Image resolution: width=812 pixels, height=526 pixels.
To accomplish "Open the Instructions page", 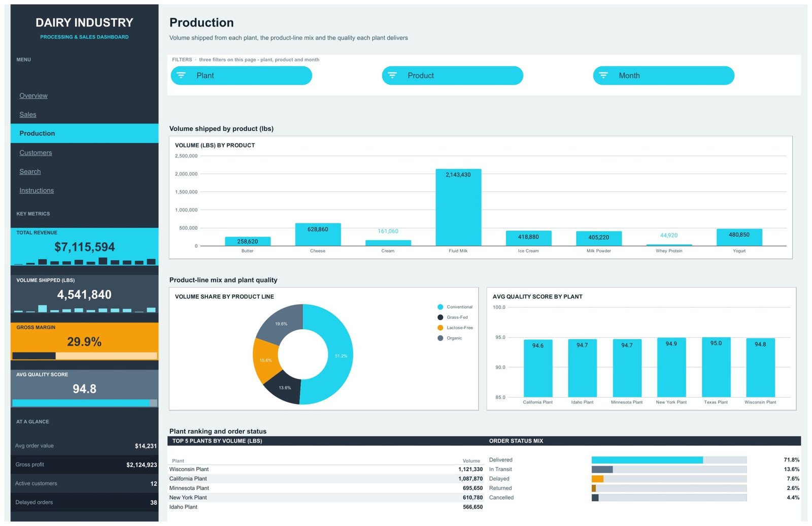I will (37, 190).
